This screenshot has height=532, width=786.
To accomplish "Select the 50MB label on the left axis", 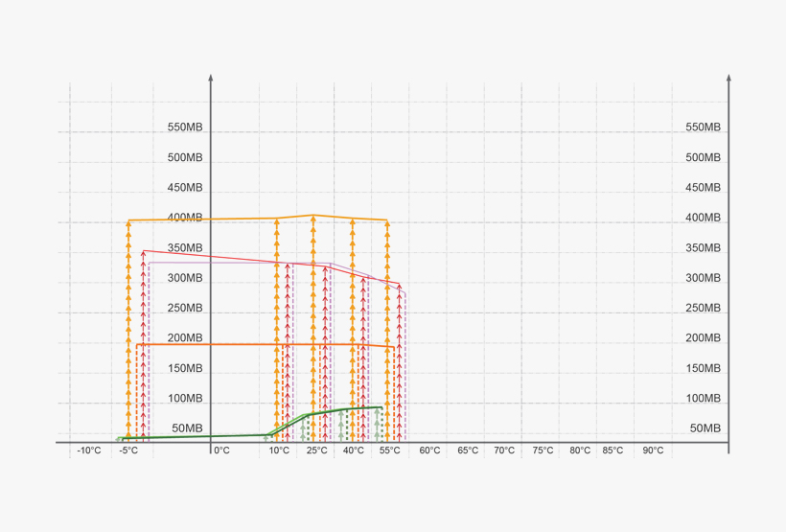I will point(188,428).
